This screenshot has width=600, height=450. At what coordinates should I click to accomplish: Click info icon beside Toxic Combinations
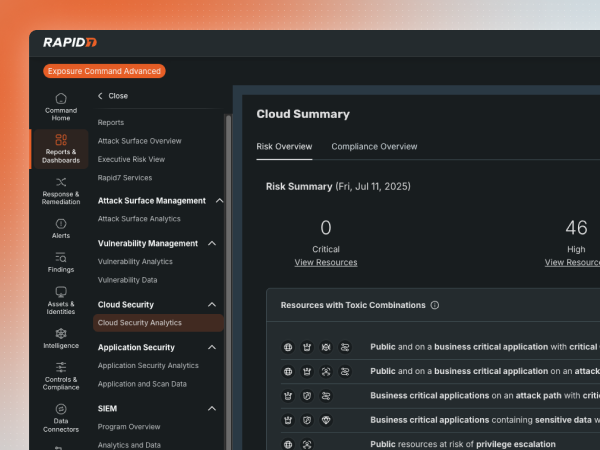(x=435, y=305)
